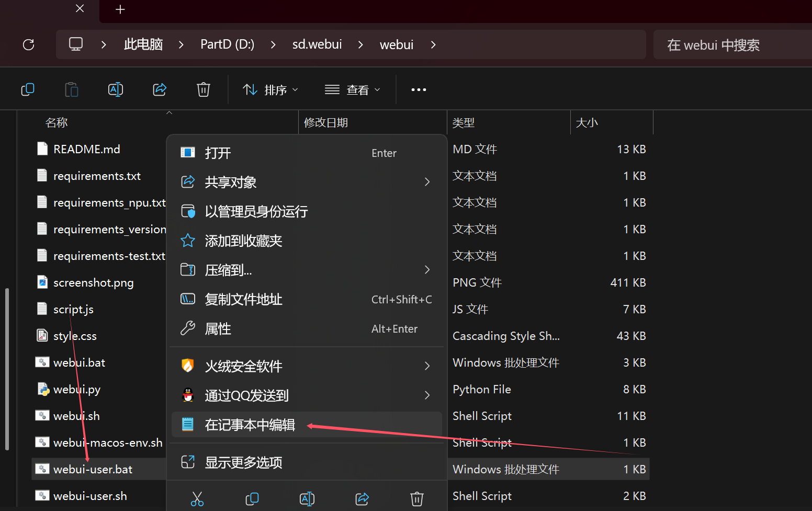Click the sd.webui breadcrumb in address bar
The width and height of the screenshot is (812, 511).
tap(317, 45)
